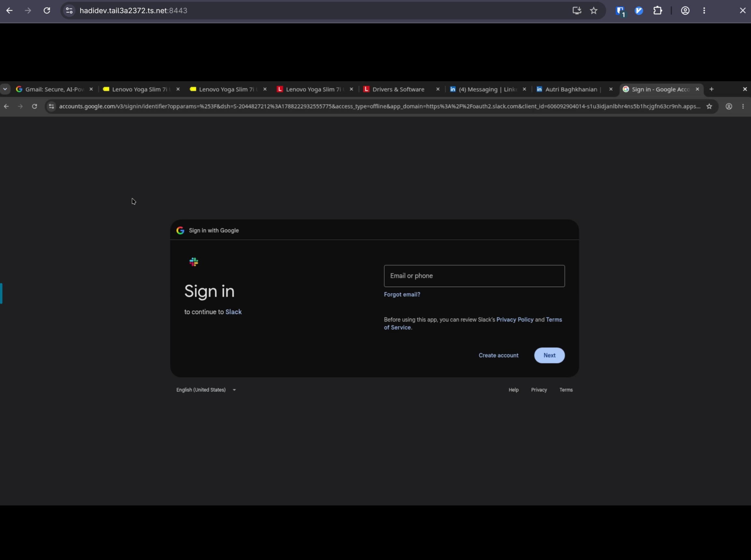Focus the Email or phone field
Viewport: 751px width, 560px height.
tap(474, 276)
